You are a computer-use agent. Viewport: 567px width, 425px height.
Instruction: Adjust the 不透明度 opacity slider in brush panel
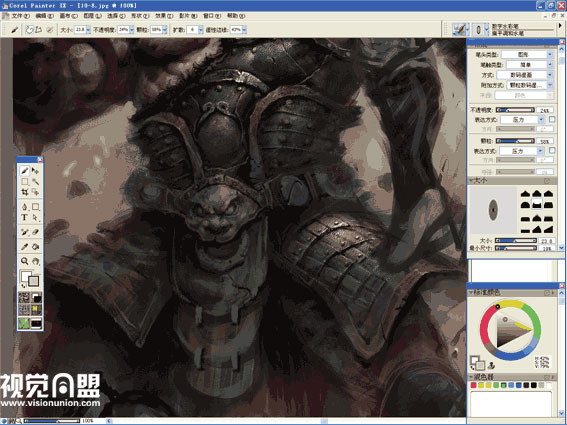(515, 110)
